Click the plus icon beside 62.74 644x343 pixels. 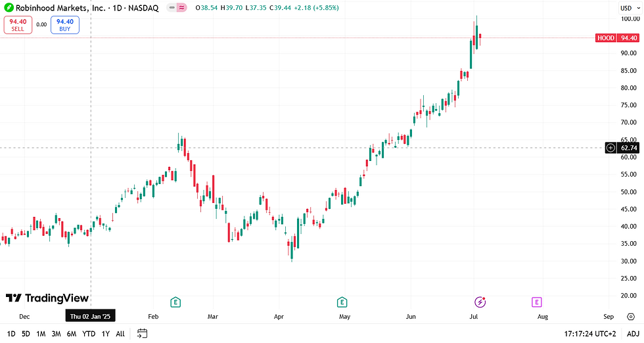pos(610,148)
